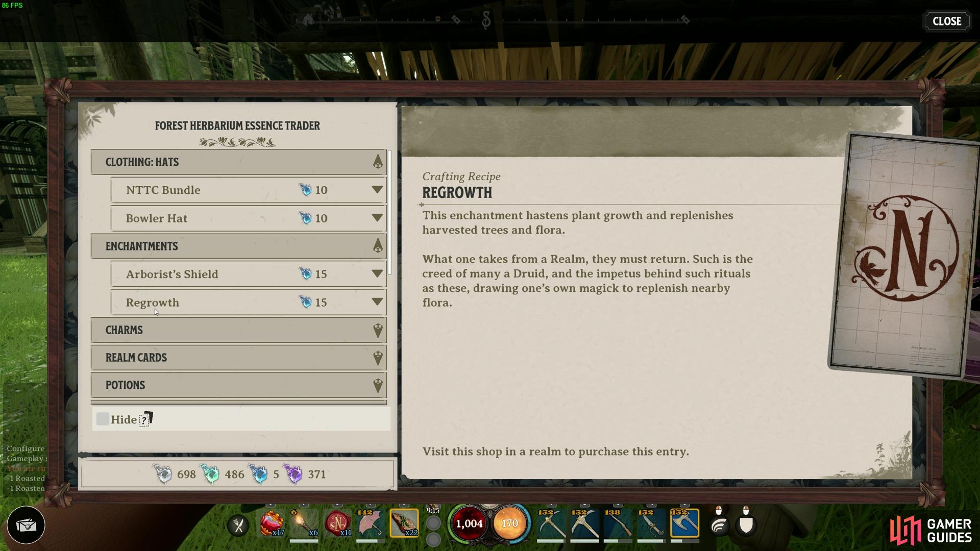Screen dimensions: 980x551
Task: Click Close button to exit trader
Action: (x=946, y=21)
